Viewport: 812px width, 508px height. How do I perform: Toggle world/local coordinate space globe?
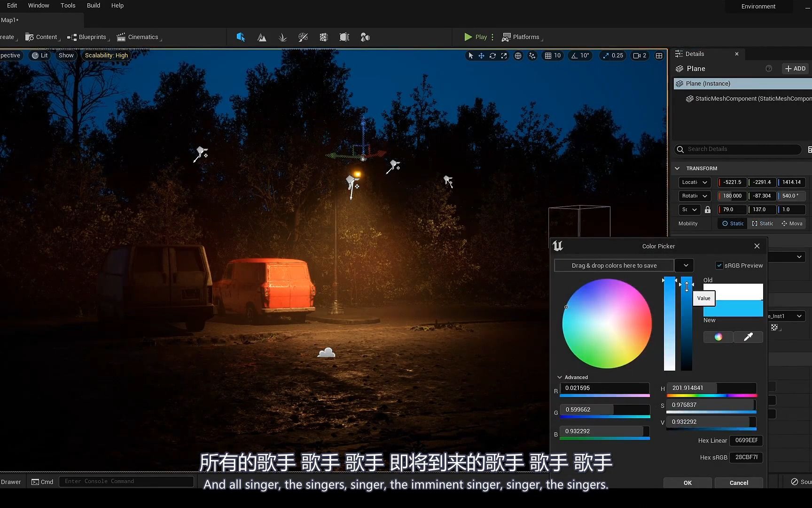518,56
